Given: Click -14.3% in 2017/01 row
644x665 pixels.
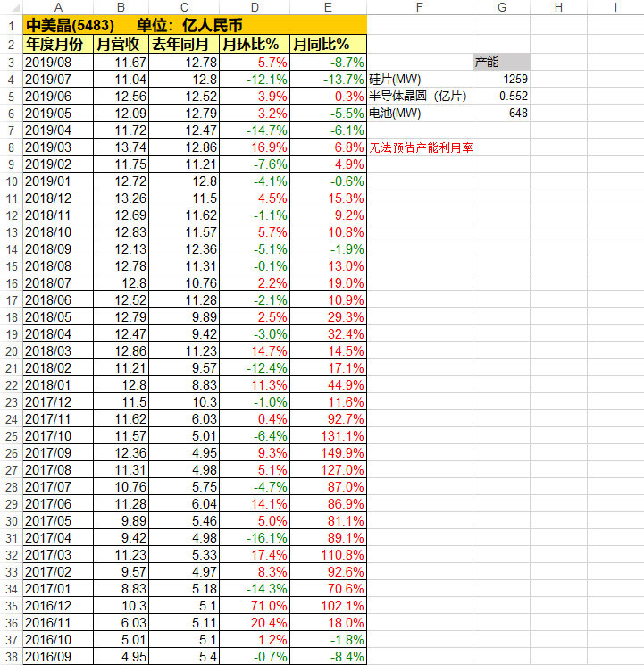Looking at the screenshot, I should [x=255, y=589].
